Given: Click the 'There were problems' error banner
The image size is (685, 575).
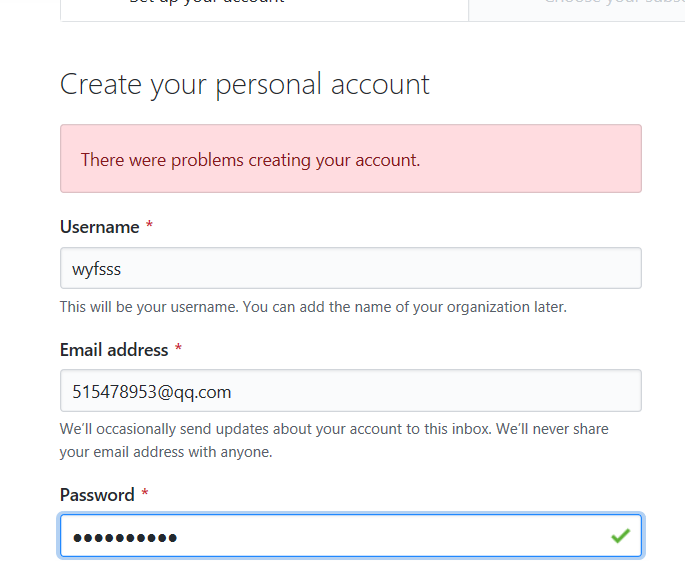Looking at the screenshot, I should click(350, 159).
